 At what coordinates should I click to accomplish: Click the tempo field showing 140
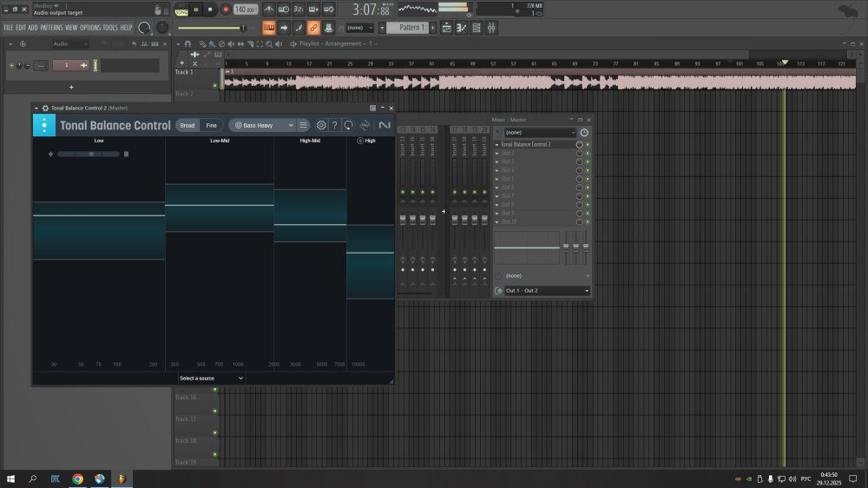(246, 10)
